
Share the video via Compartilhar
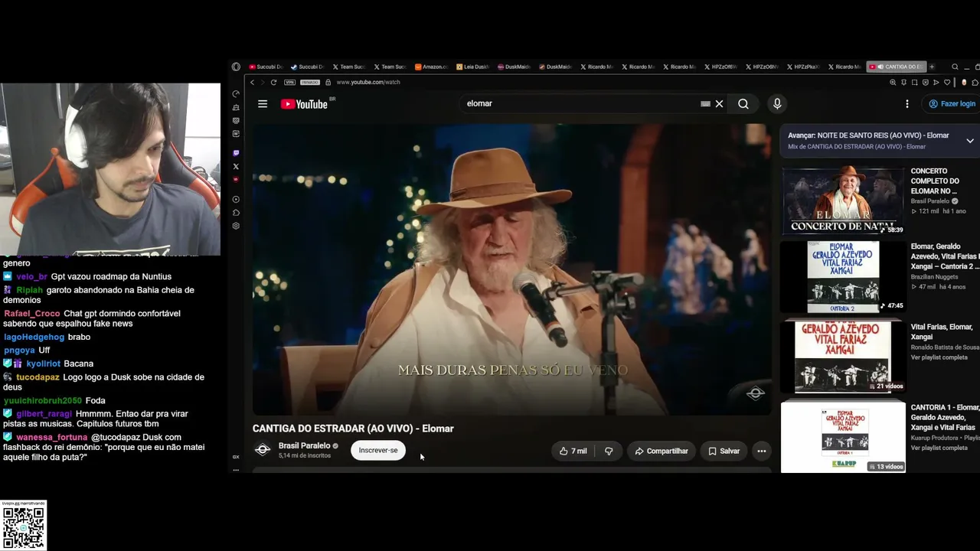[x=661, y=452]
